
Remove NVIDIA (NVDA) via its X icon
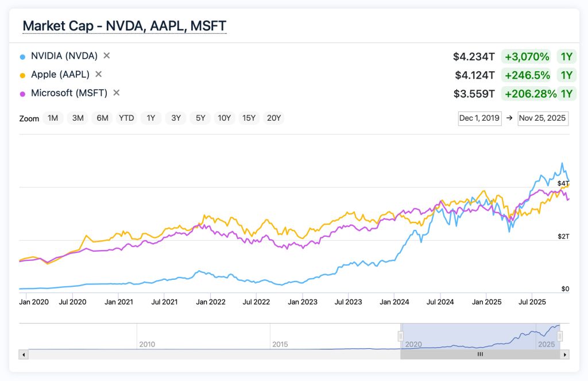[x=107, y=56]
